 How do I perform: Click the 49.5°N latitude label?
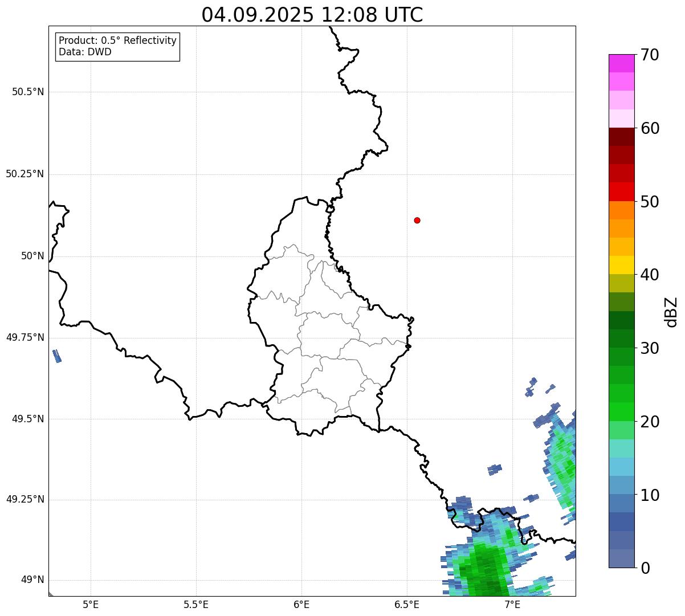[28, 419]
